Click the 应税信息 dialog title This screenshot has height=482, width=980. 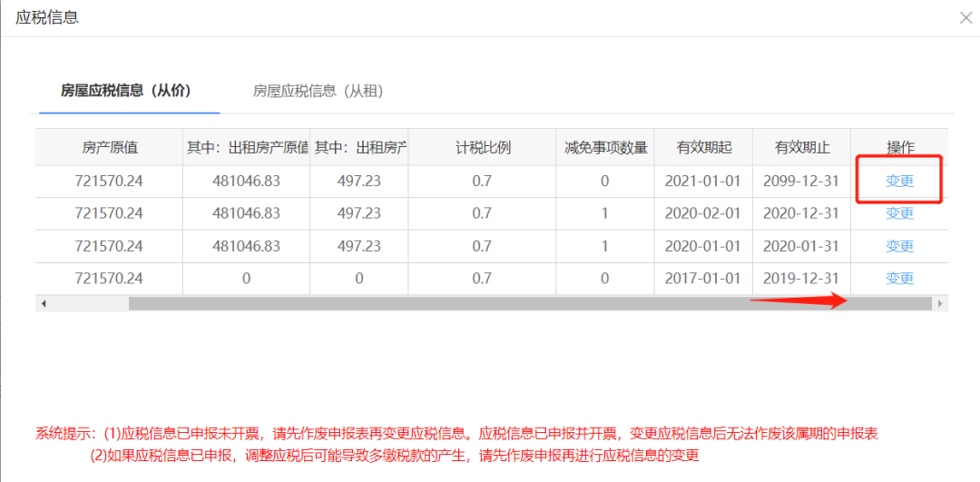[47, 17]
